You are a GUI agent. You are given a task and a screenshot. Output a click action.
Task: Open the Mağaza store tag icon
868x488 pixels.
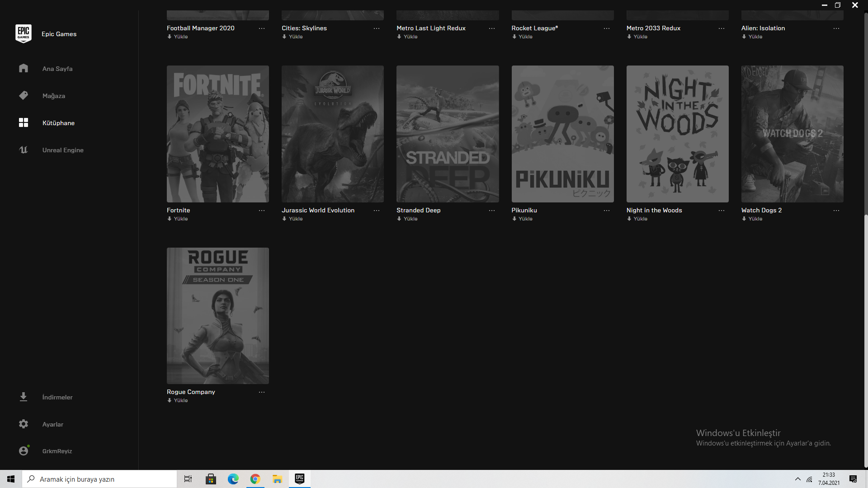(24, 95)
